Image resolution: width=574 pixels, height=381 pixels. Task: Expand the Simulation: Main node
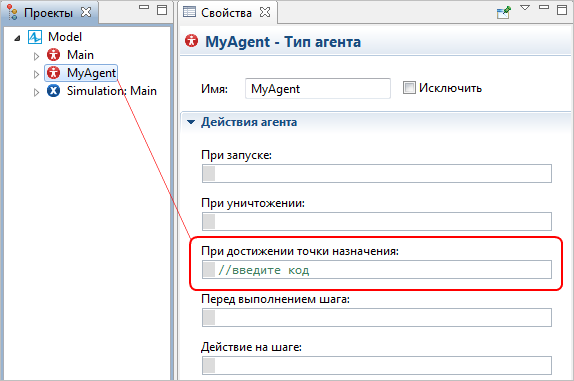(x=36, y=92)
